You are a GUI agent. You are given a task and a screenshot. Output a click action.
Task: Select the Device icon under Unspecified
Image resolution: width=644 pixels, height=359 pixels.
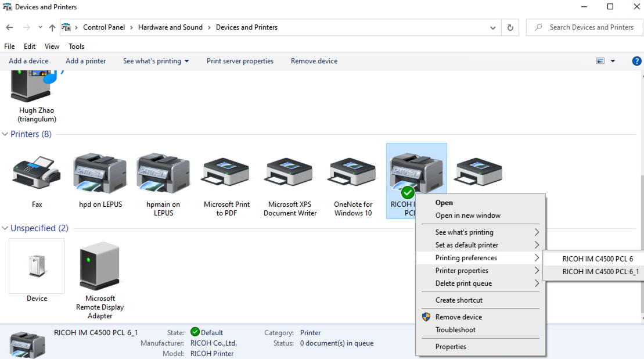37,265
